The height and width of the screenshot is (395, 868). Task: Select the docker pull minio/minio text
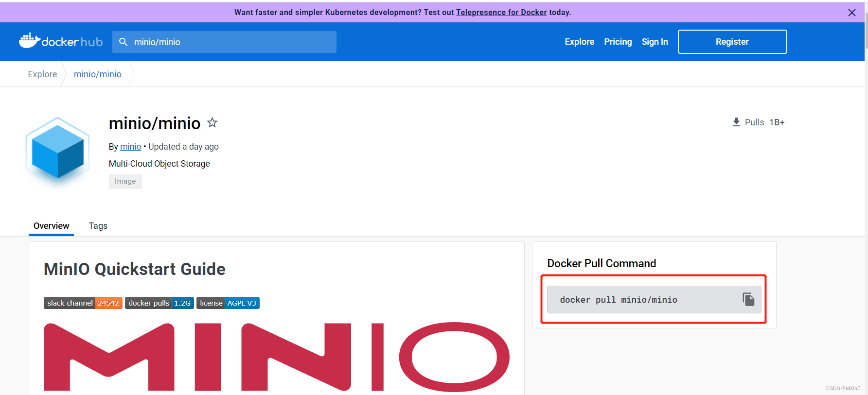[x=619, y=300]
